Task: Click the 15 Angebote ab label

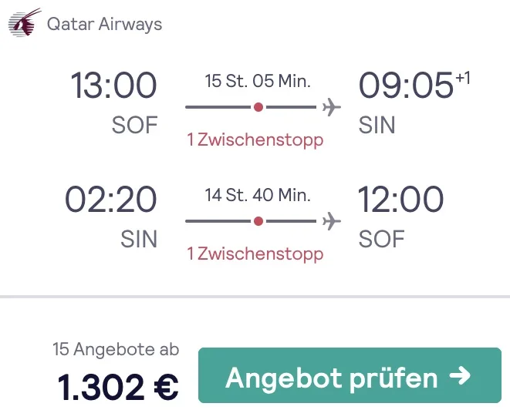Action: pos(116,349)
